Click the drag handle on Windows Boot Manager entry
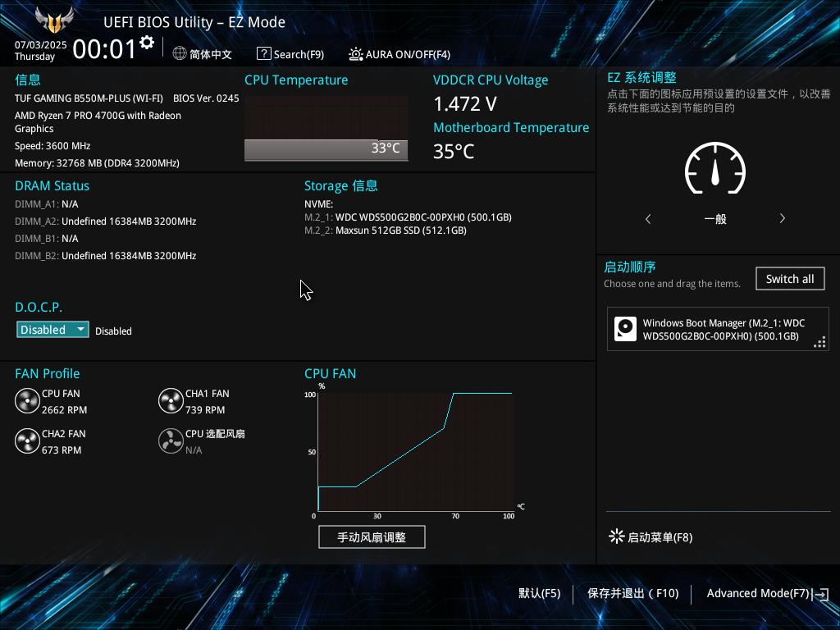The height and width of the screenshot is (630, 840). coord(819,342)
